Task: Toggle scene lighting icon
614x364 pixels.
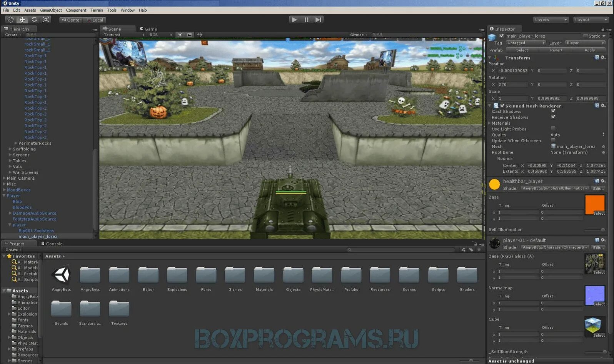Action: pyautogui.click(x=180, y=35)
